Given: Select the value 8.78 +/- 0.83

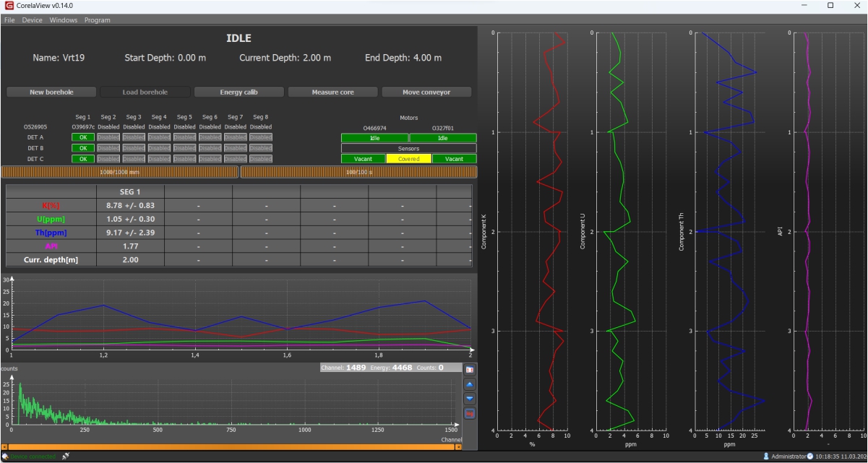Looking at the screenshot, I should (130, 205).
